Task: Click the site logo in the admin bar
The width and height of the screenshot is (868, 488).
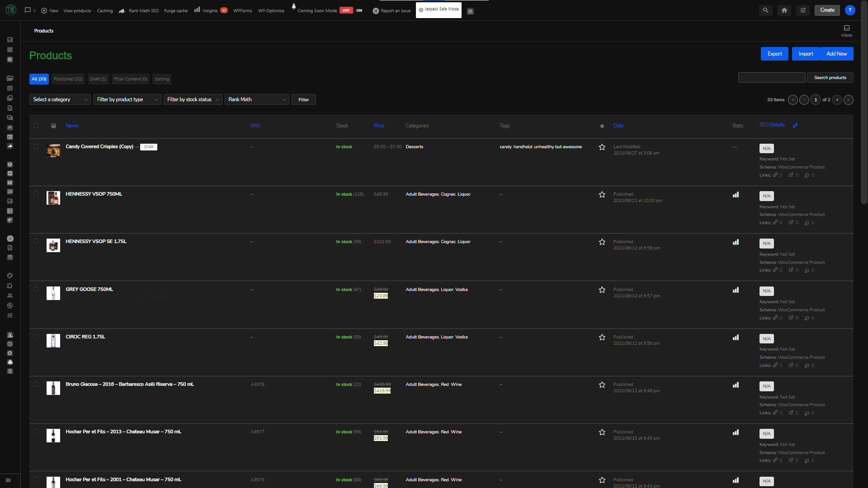Action: click(11, 10)
